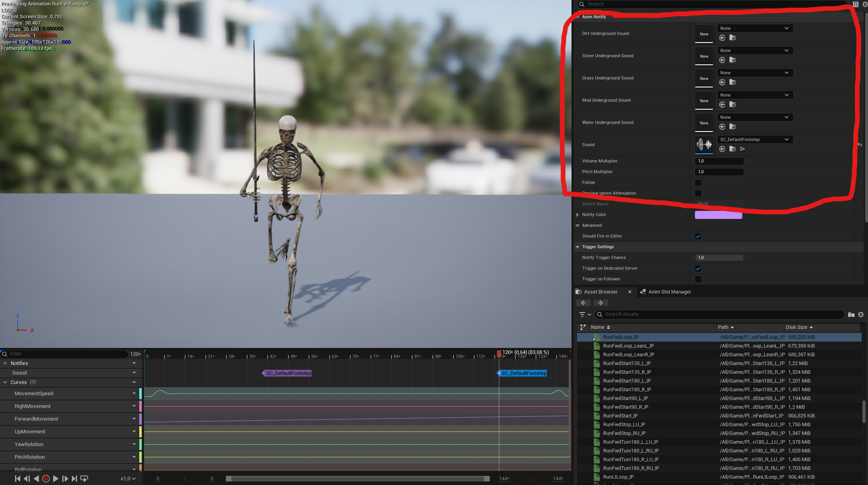
Task: Open the Stone Underground Sound dropdown
Action: click(755, 50)
